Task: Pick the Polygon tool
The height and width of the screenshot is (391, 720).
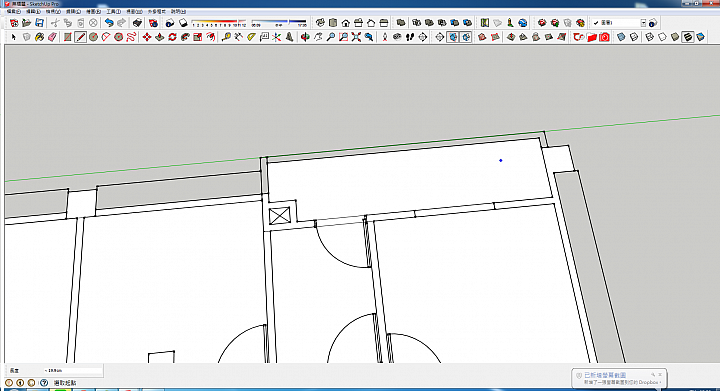Action: (118, 37)
